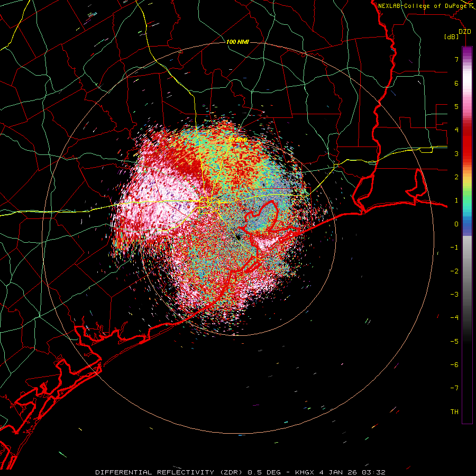Click the [dB] units label
The height and width of the screenshot is (476, 476).
[x=451, y=36]
